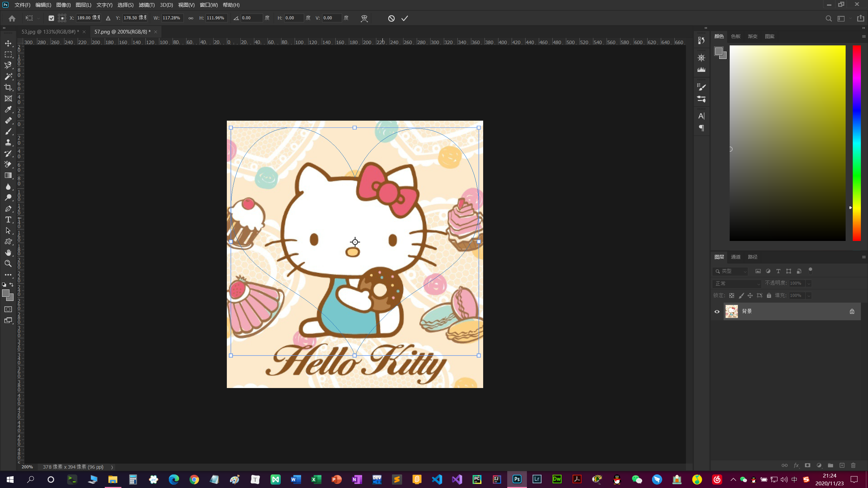Select the Rectangular Marquee tool
Image resolution: width=868 pixels, height=488 pixels.
(x=8, y=55)
